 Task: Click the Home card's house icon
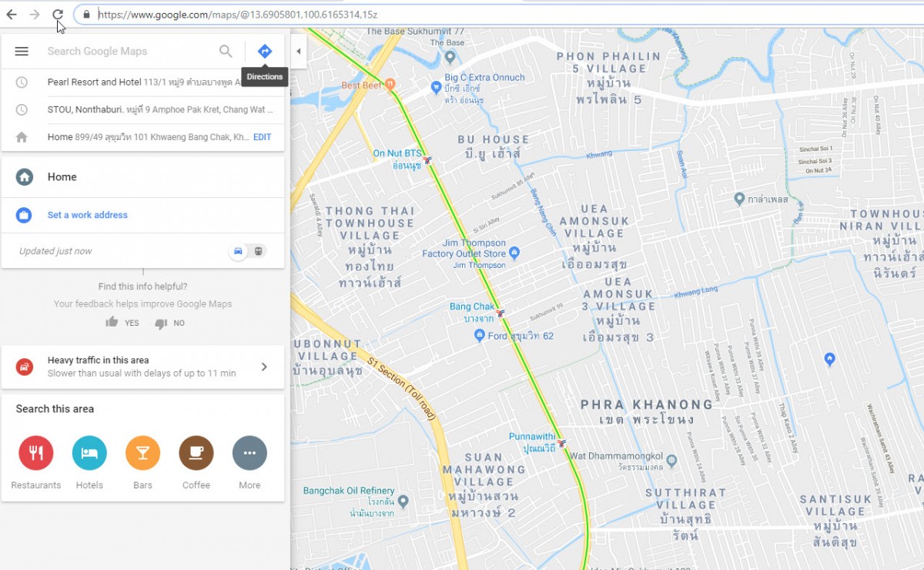click(x=25, y=177)
